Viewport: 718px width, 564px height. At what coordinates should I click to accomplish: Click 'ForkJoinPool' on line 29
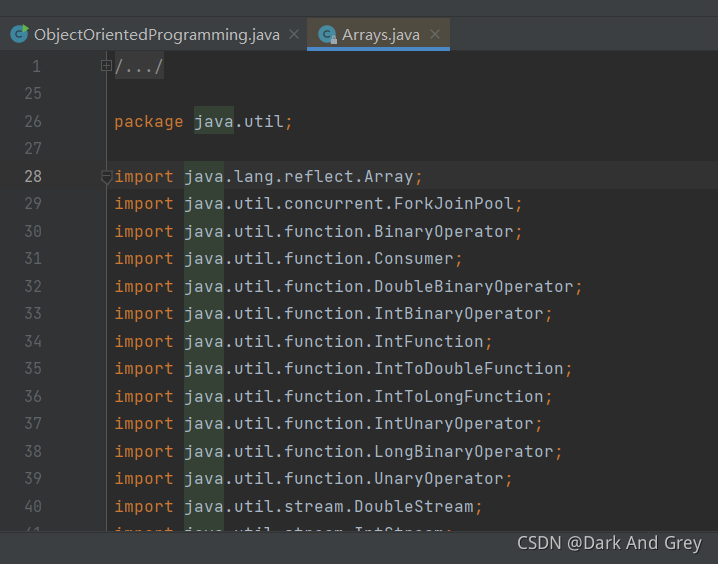tap(454, 204)
